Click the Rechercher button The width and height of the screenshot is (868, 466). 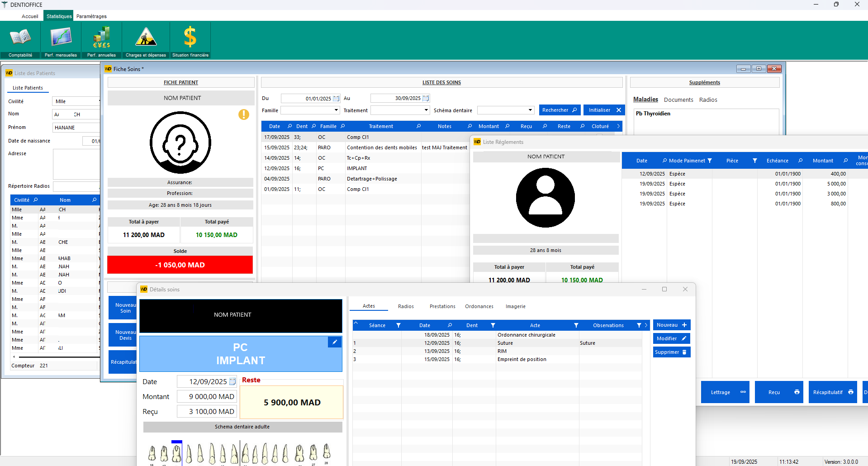[560, 110]
